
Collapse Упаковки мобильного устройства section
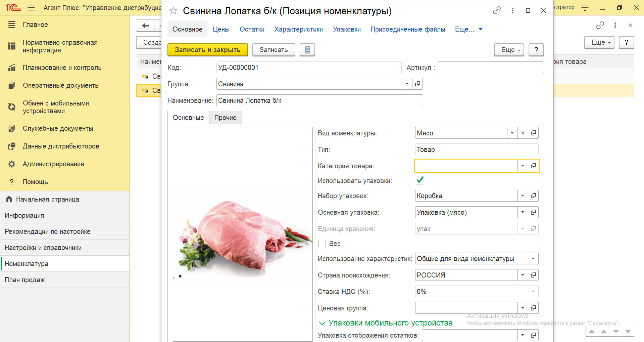385,323
